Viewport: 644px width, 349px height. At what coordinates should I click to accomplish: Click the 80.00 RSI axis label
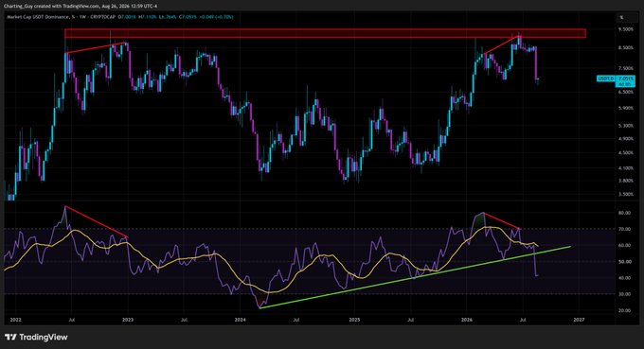625,213
